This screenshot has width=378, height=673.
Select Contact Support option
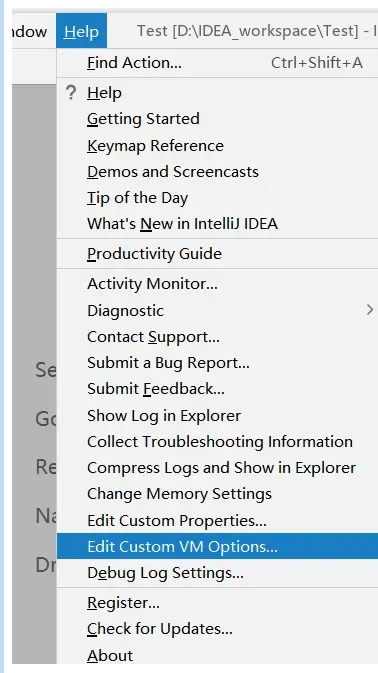[x=218, y=337]
